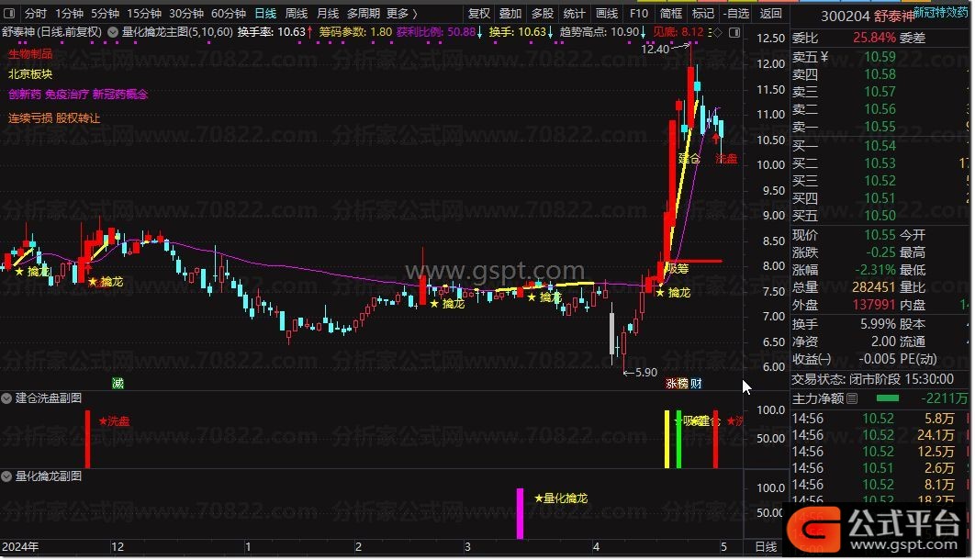Screen dimensions: 975x560
Task: Activate the 画线 drawing tool
Action: pos(606,13)
